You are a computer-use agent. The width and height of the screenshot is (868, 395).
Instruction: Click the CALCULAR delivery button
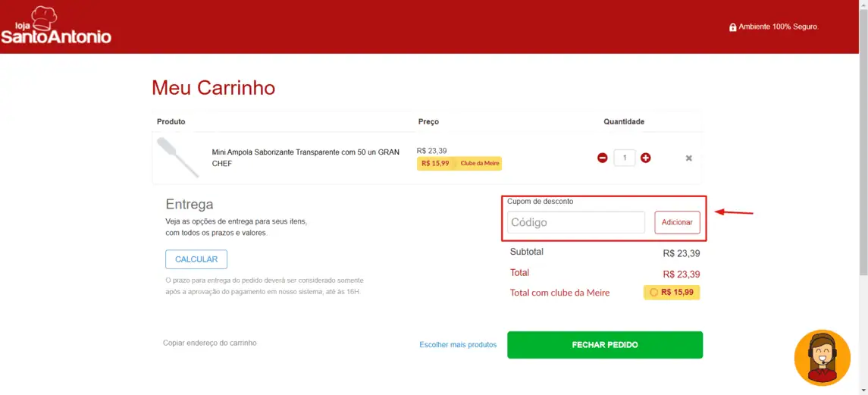[x=196, y=259]
